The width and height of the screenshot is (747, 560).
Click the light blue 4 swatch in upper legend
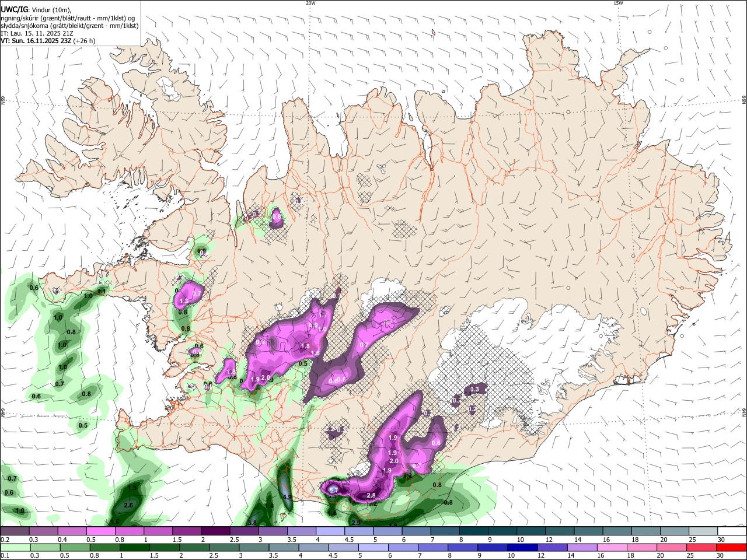[330, 531]
